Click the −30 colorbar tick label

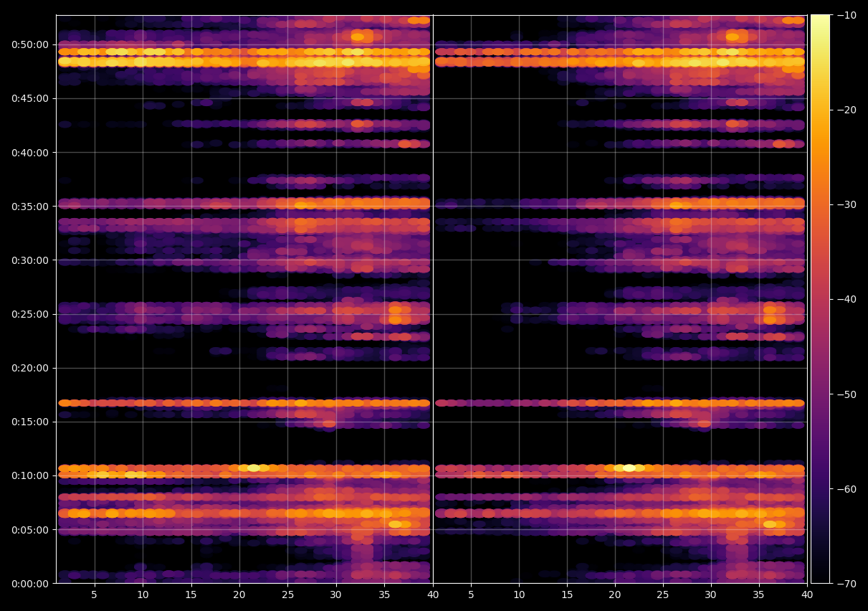point(846,204)
